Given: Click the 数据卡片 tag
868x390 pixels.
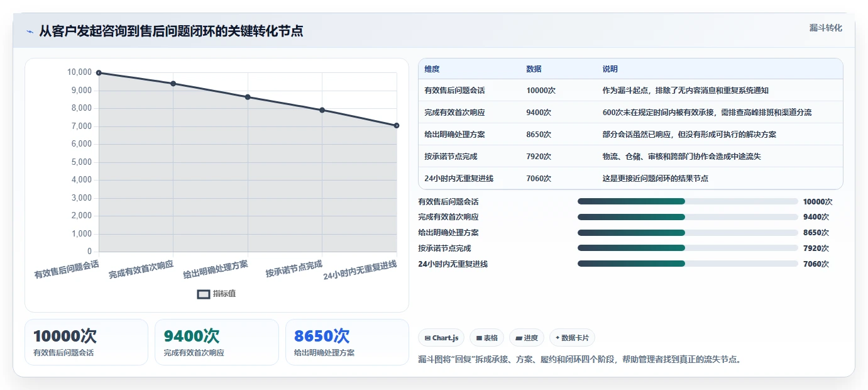Looking at the screenshot, I should 572,338.
